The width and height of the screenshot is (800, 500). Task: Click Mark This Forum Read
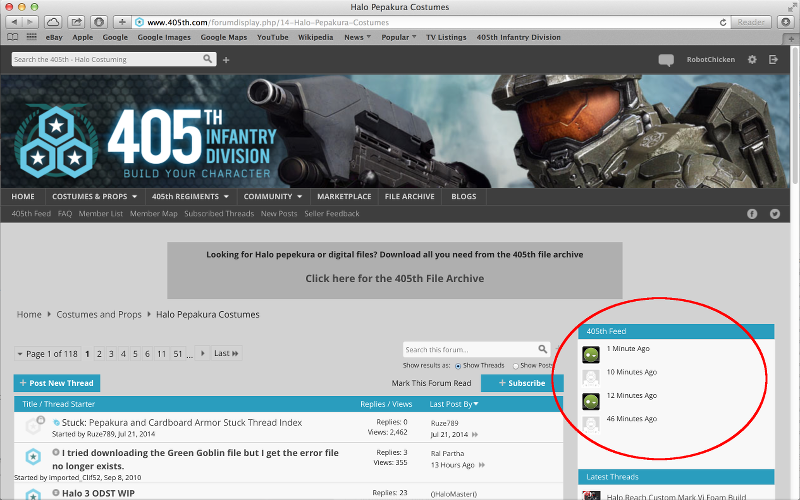pyautogui.click(x=431, y=383)
